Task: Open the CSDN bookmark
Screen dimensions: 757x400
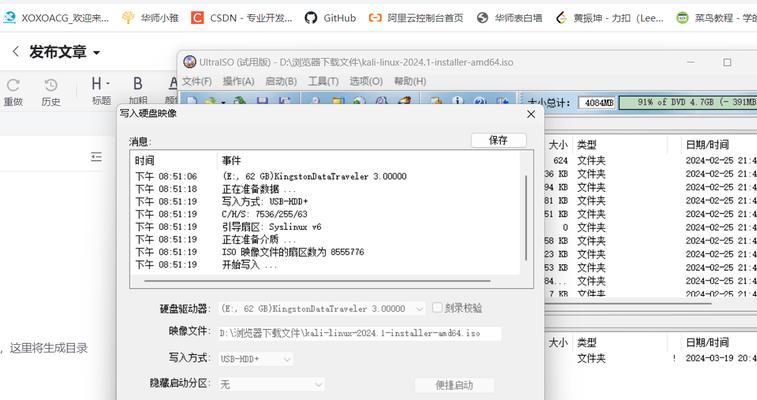Action: point(242,18)
